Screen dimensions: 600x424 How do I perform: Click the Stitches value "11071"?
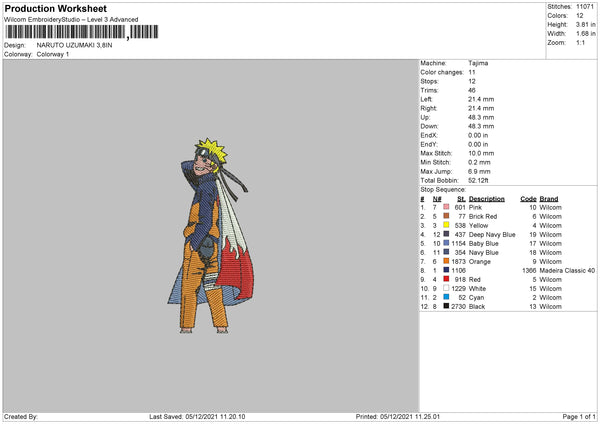tap(585, 7)
